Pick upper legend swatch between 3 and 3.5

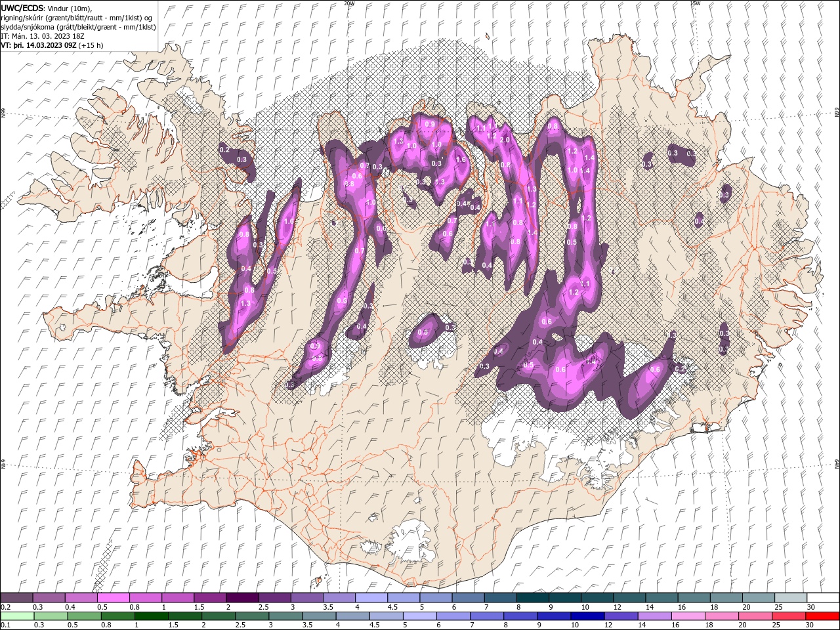[x=307, y=597]
